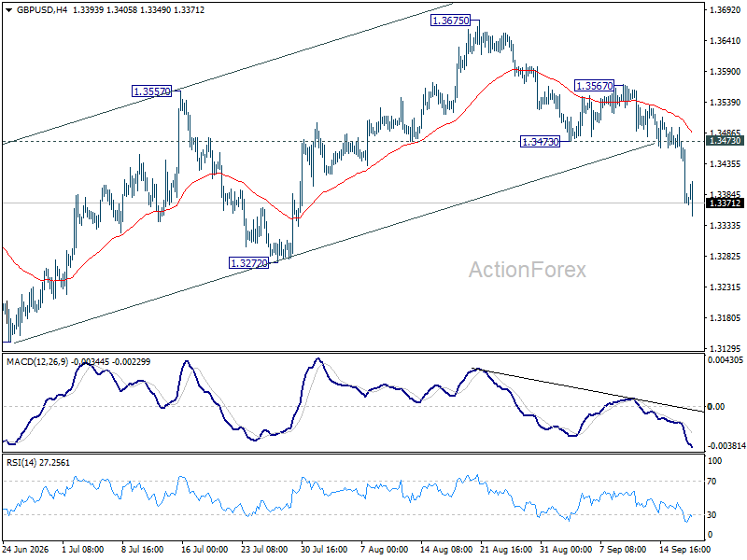This screenshot has width=747, height=560.
Task: Click the 1.32720 low price label
Action: 248,263
